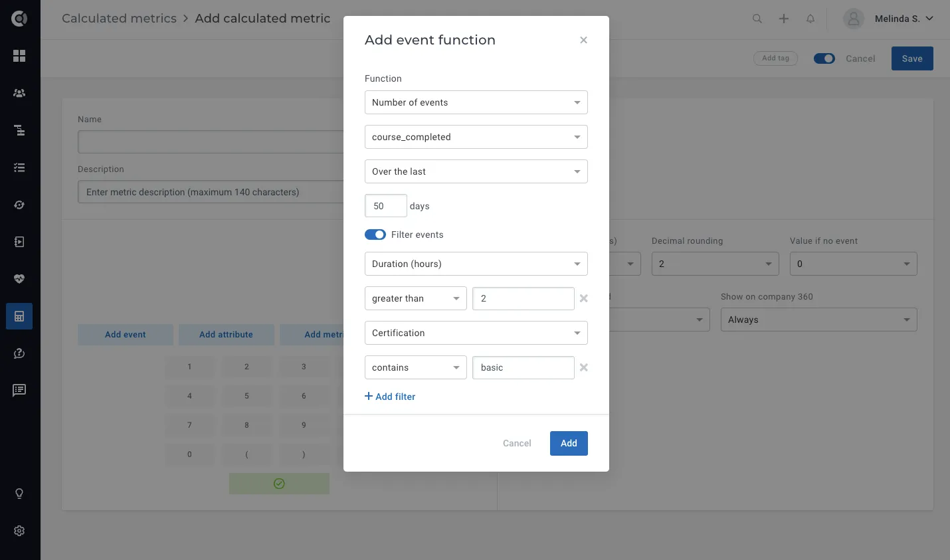Click the blue Add button in dialog
Viewport: 950px width, 560px height.
pos(569,443)
